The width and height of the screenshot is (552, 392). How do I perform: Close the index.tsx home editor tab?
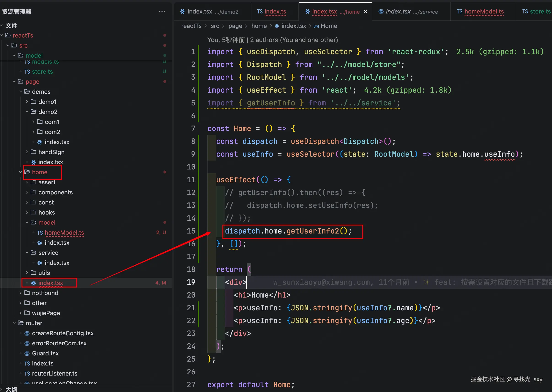[365, 11]
